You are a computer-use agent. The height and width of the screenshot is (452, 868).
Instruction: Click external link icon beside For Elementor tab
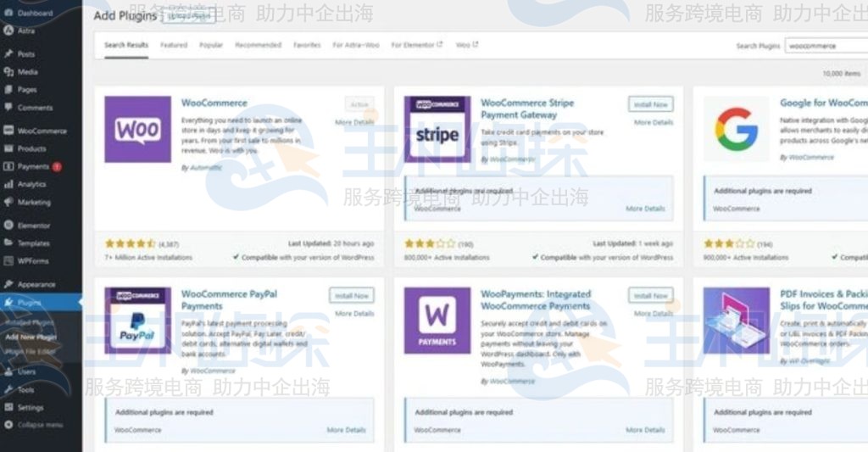[440, 44]
